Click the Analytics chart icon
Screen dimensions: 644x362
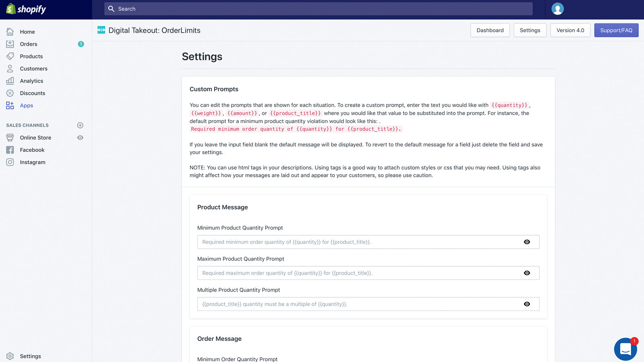[x=10, y=81]
